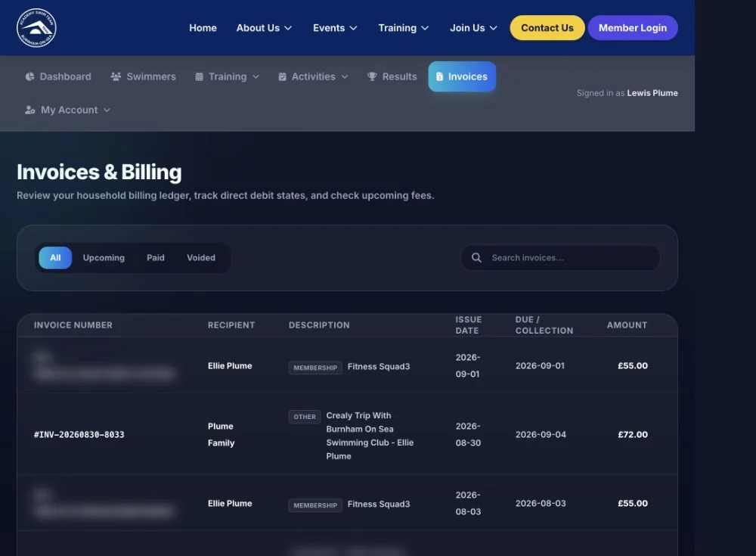This screenshot has height=556, width=756.
Task: Click the swim team logo
Action: [x=36, y=27]
